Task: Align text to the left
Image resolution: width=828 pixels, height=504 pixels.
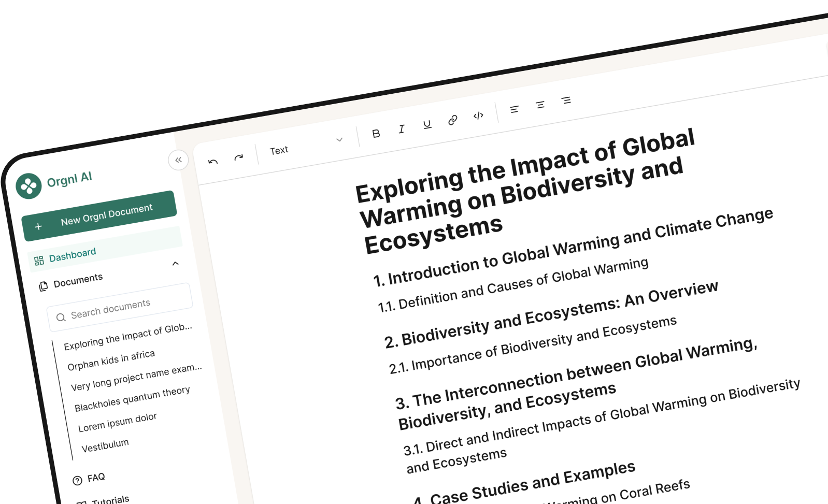Action: coord(514,109)
